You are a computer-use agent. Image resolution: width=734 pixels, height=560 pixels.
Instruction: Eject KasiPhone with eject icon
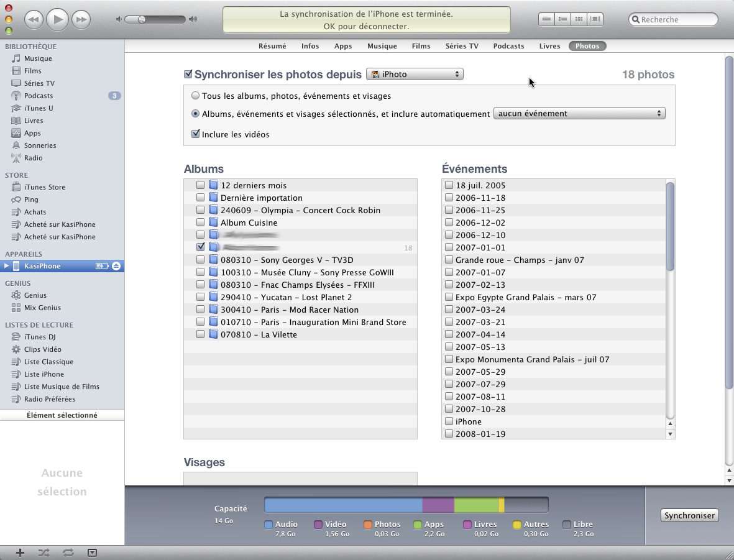pyautogui.click(x=116, y=266)
